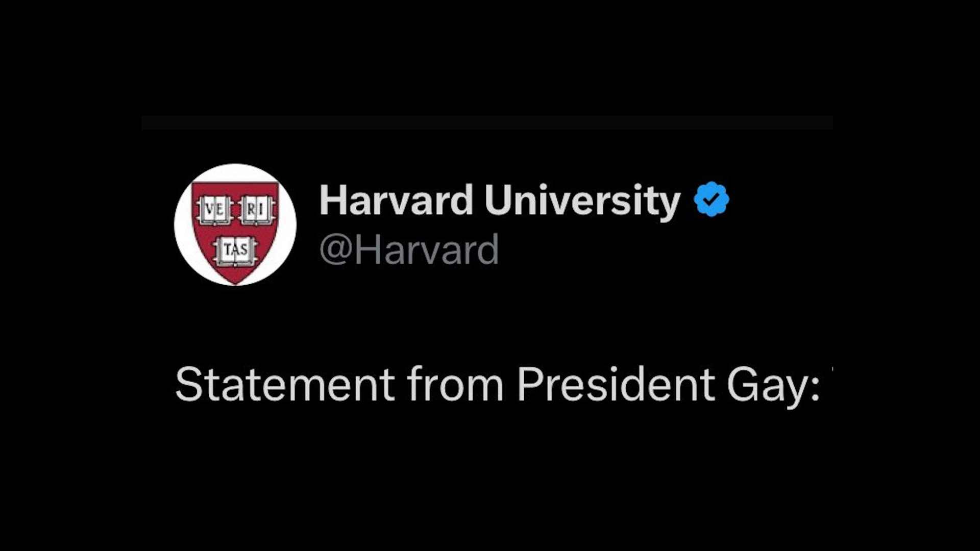This screenshot has width=980, height=551.
Task: Select the 'Statement from President Gay:' text
Action: 497,384
